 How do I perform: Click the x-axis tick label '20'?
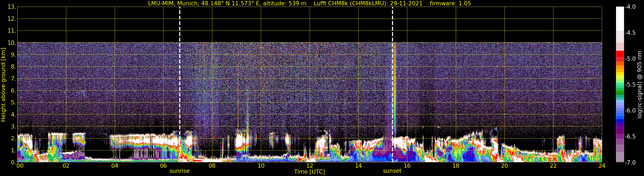click(505, 166)
